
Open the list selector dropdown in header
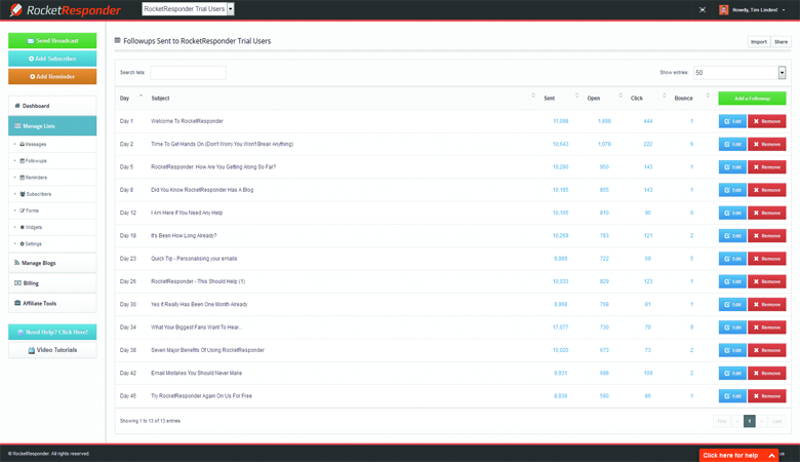pyautogui.click(x=188, y=9)
